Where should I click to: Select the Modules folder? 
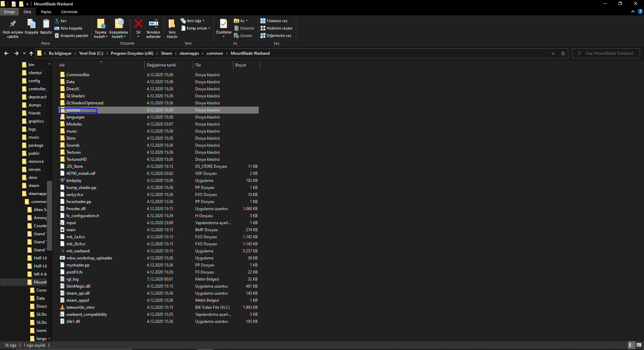click(x=74, y=124)
